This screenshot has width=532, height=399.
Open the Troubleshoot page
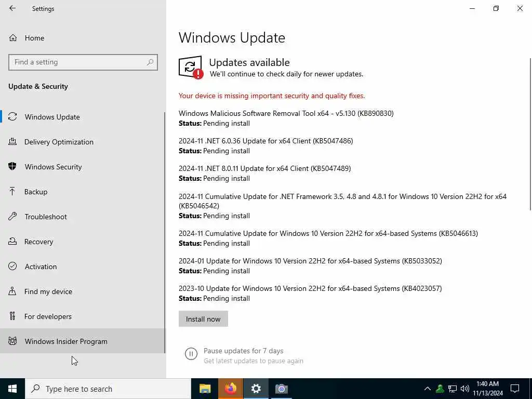tap(83, 217)
